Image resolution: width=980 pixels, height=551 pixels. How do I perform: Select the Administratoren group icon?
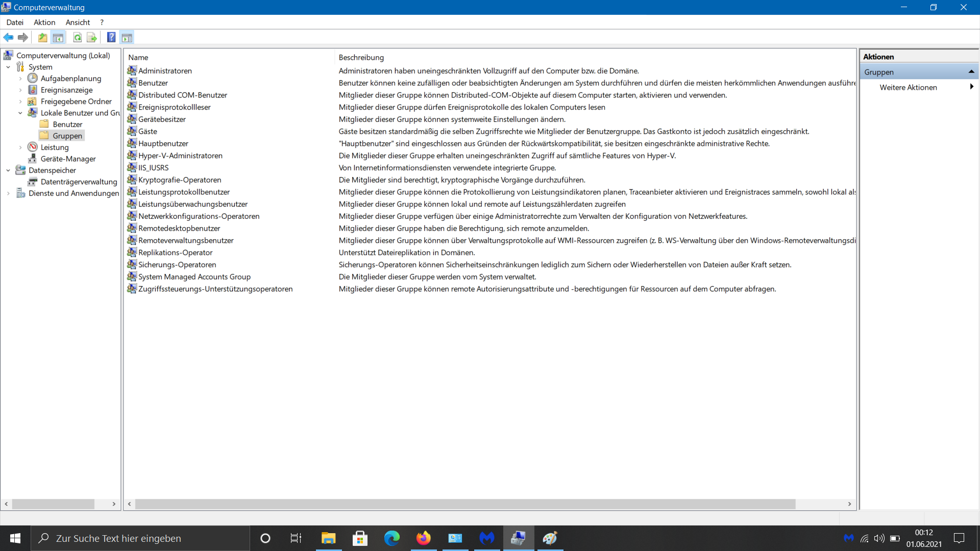click(132, 70)
